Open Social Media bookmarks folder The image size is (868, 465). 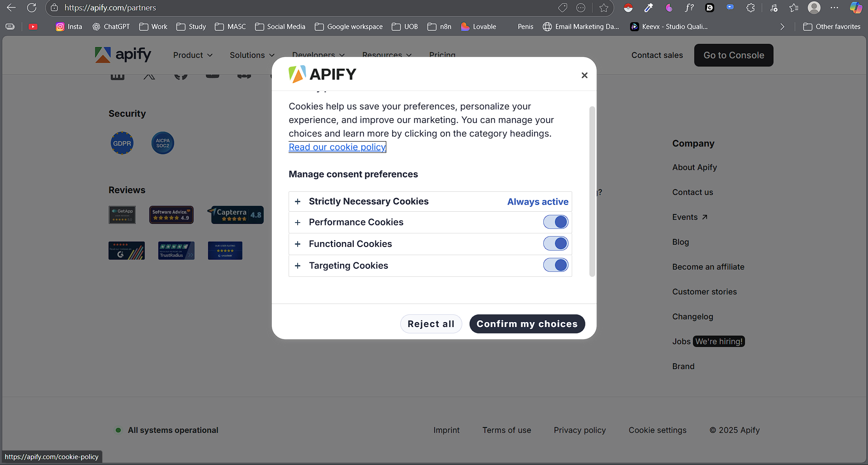pyautogui.click(x=280, y=27)
